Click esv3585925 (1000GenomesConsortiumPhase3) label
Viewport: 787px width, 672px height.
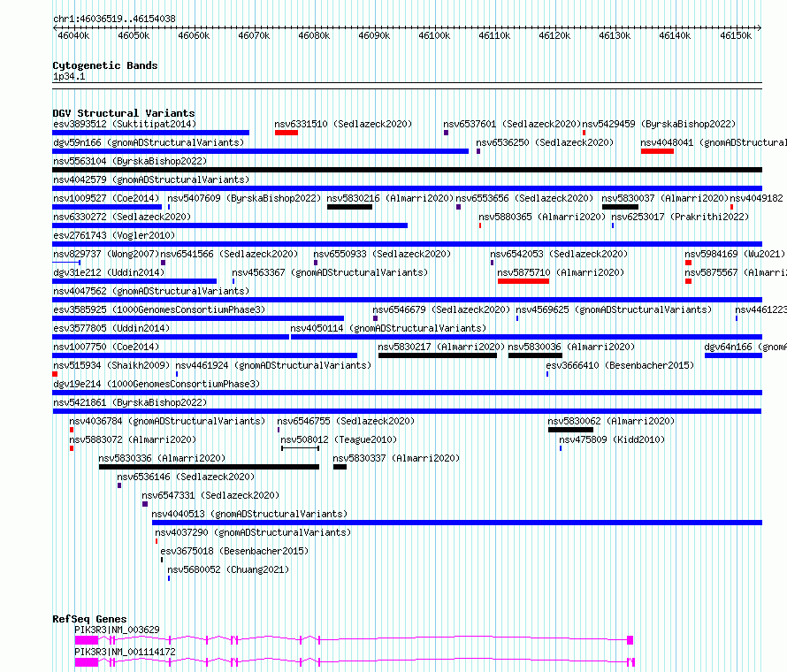[x=159, y=309]
